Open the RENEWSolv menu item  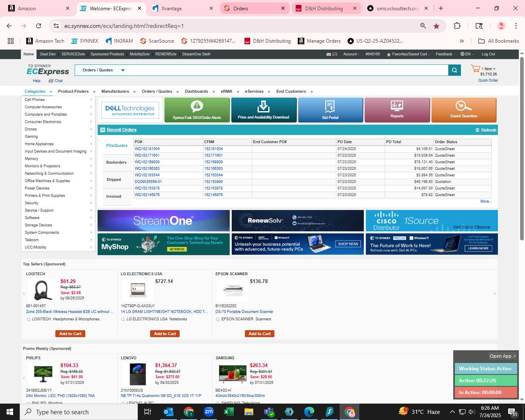point(166,54)
